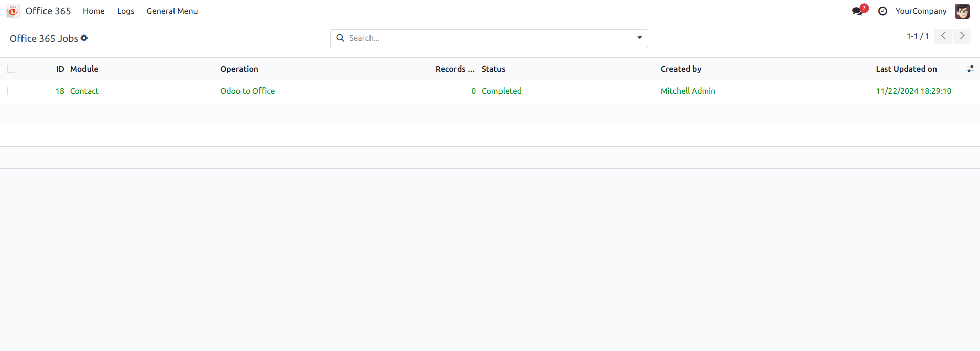Expand the search filter dropdown arrow
The image size is (980, 351).
click(x=640, y=38)
